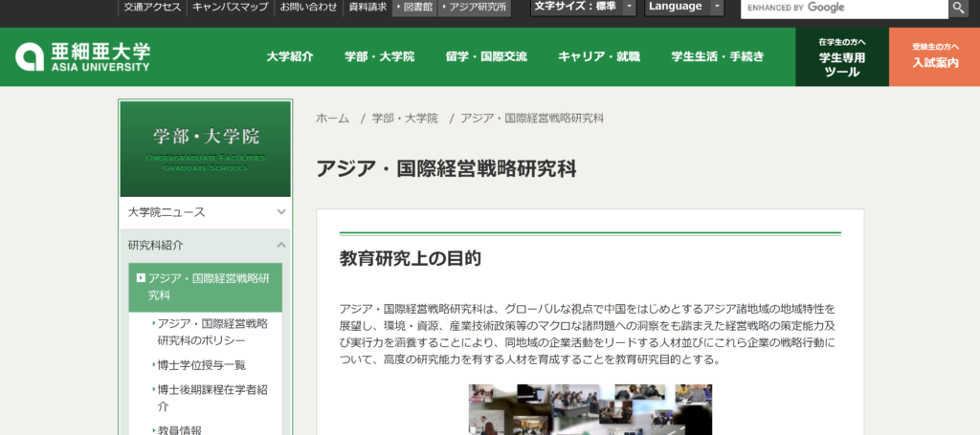Screen dimensions: 980x435
Task: Click the arrow icon beside アジア研究所
Action: (442, 7)
